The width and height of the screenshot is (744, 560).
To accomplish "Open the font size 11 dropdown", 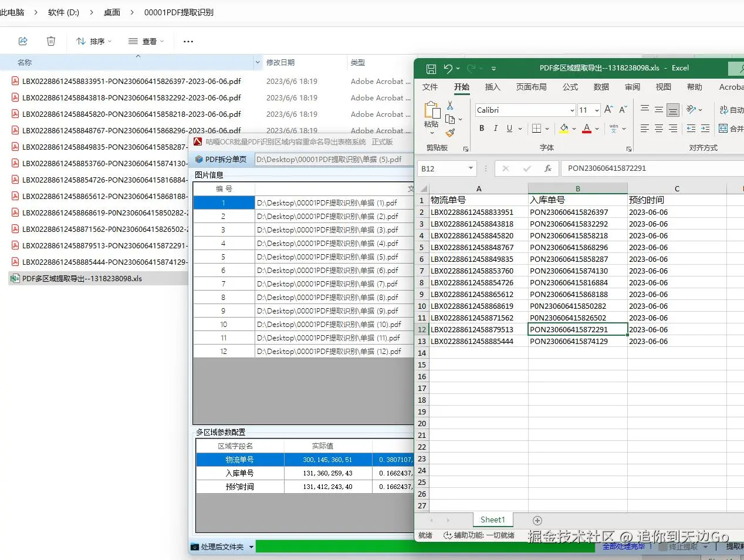I will [597, 110].
